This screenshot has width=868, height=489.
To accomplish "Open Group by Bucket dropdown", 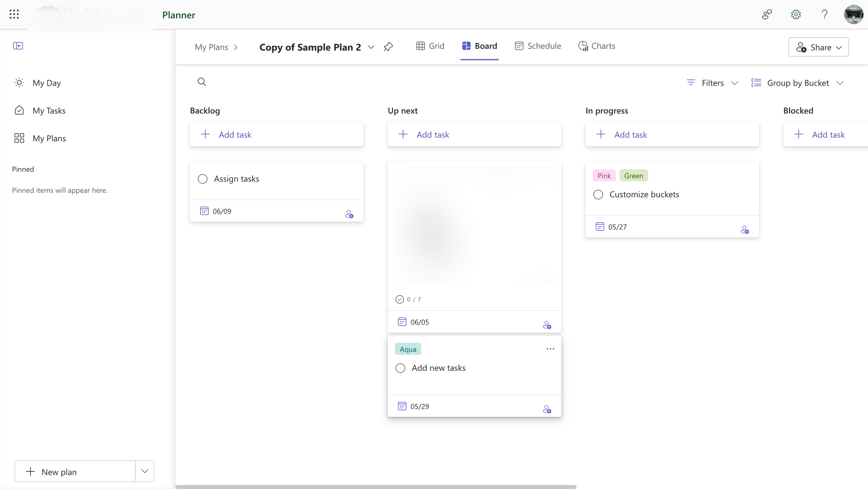I will click(x=797, y=83).
